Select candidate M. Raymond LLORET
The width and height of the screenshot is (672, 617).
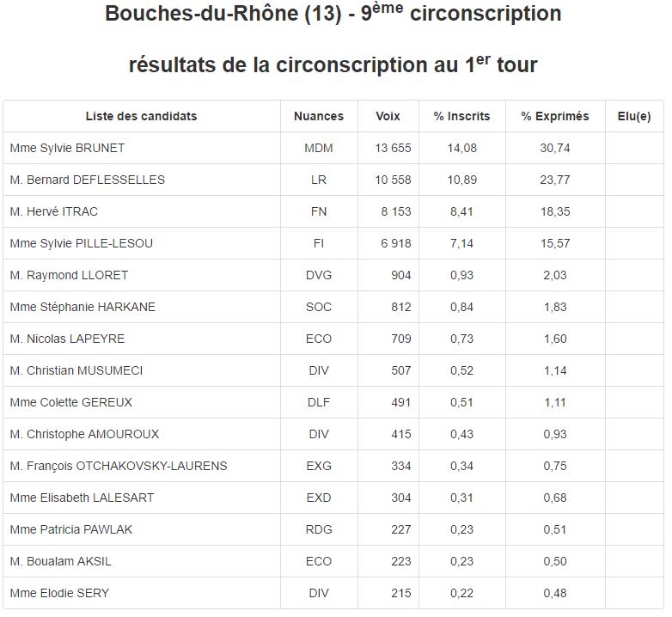[69, 275]
